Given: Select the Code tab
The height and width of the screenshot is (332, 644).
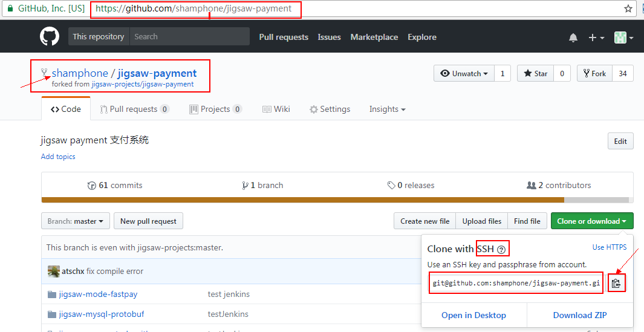Looking at the screenshot, I should [66, 109].
